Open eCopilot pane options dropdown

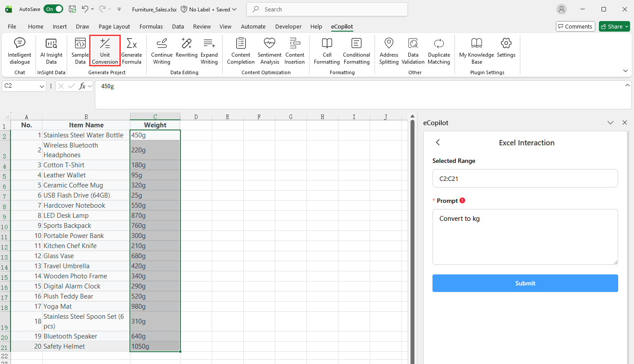610,123
